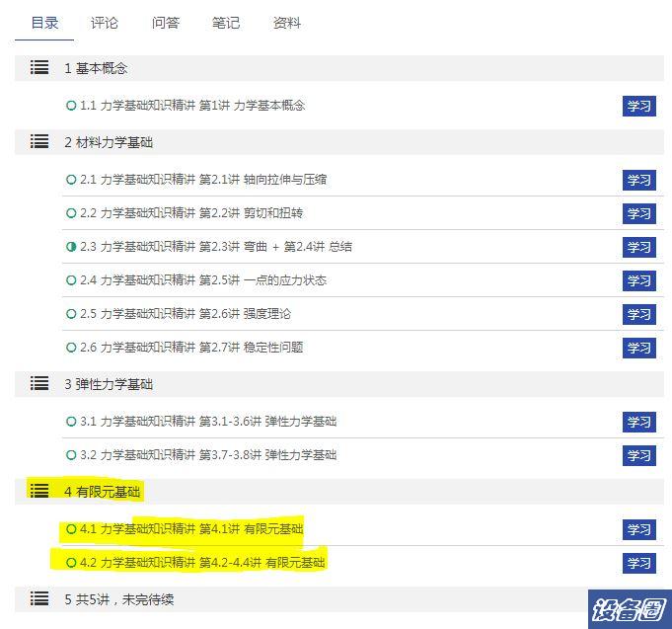Open lesson title 4.2 第4.2-4.4讲 有限元基础
Image resolution: width=672 pixels, height=629 pixels.
coord(202,562)
